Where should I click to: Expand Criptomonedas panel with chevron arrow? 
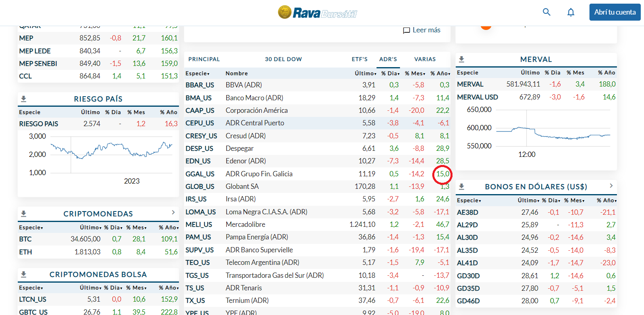click(x=173, y=212)
